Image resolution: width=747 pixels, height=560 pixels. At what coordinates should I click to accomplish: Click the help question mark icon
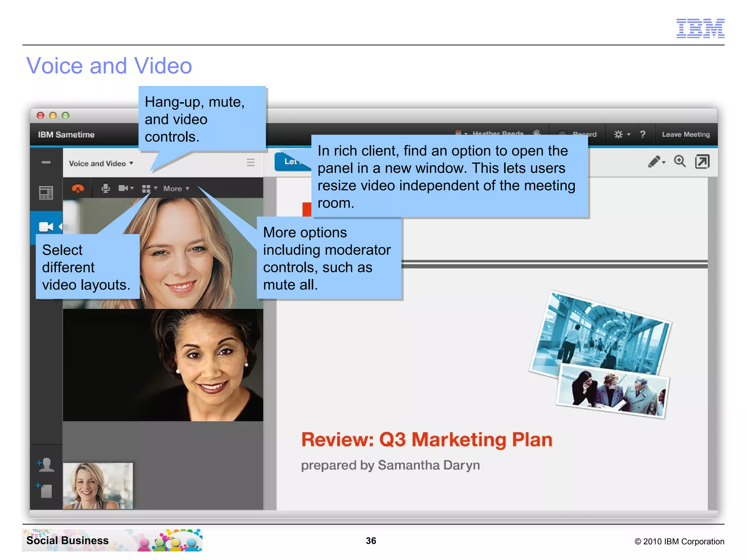click(x=643, y=135)
